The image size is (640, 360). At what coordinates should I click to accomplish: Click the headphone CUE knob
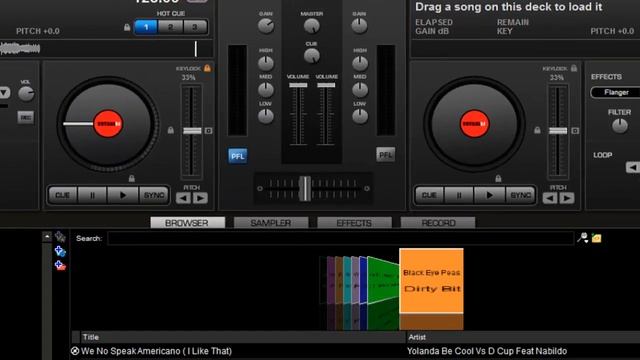coord(311,56)
